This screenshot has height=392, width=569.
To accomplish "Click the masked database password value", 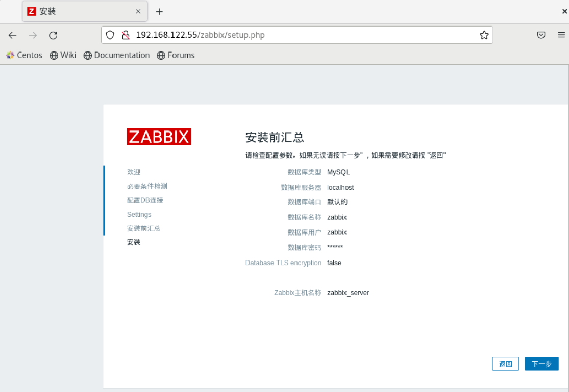I will pyautogui.click(x=335, y=247).
